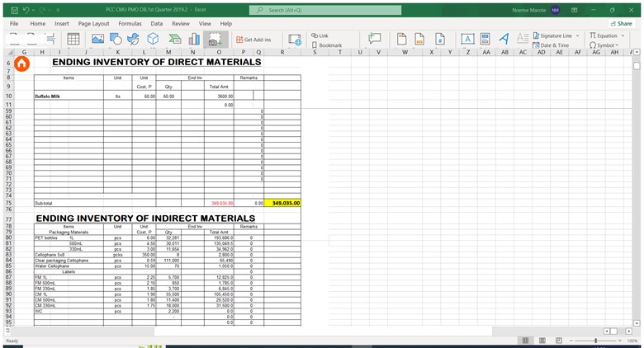Image resolution: width=644 pixels, height=348 pixels.
Task: Click the Share button
Action: pos(622,24)
